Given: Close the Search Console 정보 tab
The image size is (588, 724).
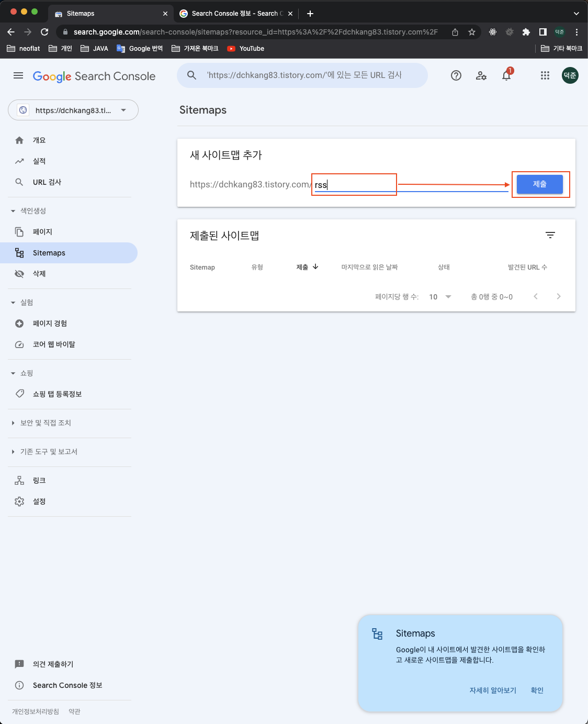Looking at the screenshot, I should pos(290,14).
